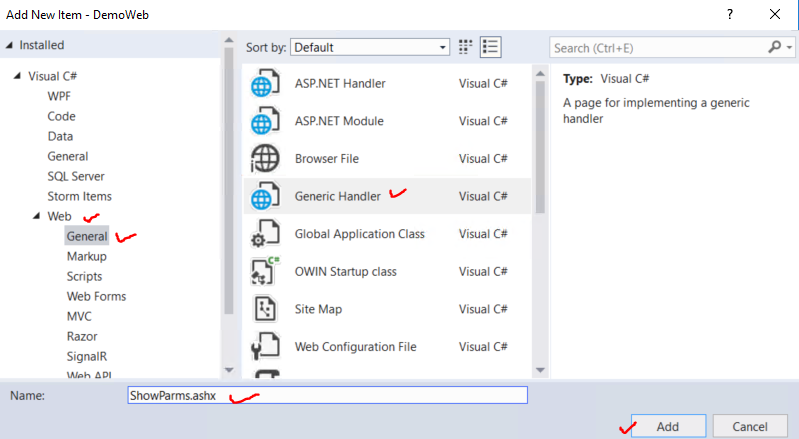Click the Site Map template icon

265,309
